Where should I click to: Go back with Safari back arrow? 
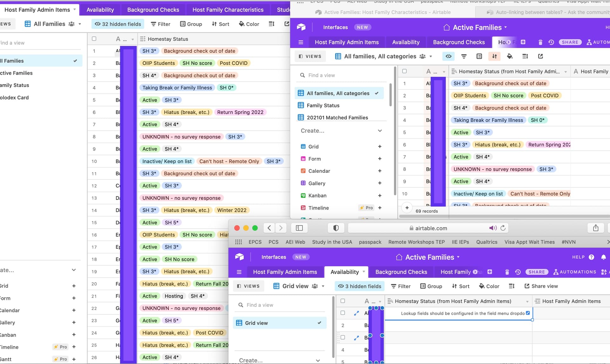[269, 228]
